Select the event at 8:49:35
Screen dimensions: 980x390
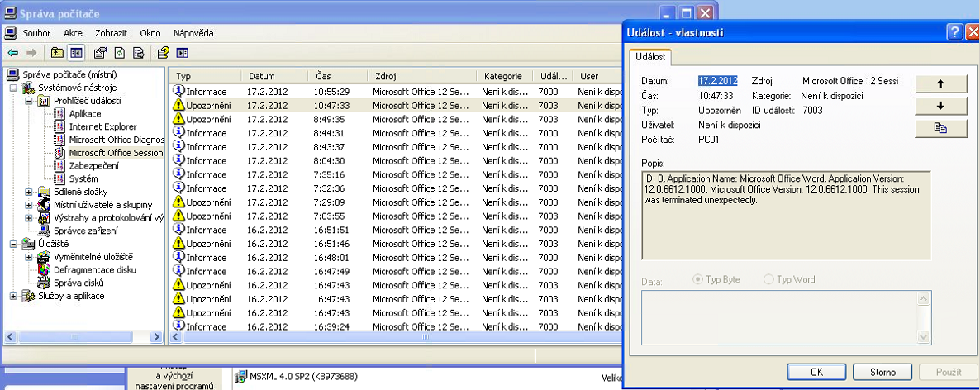tap(397, 119)
